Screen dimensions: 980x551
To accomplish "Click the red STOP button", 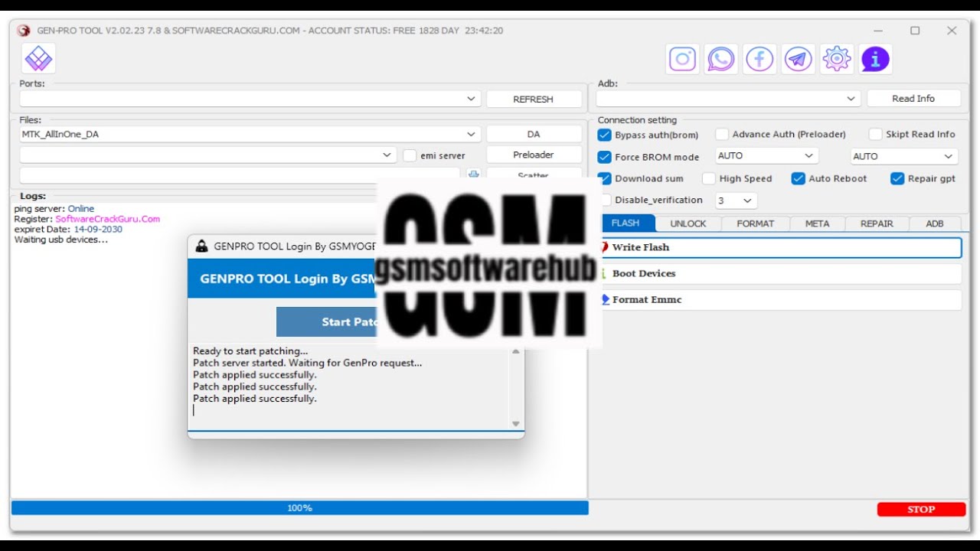I will click(921, 509).
